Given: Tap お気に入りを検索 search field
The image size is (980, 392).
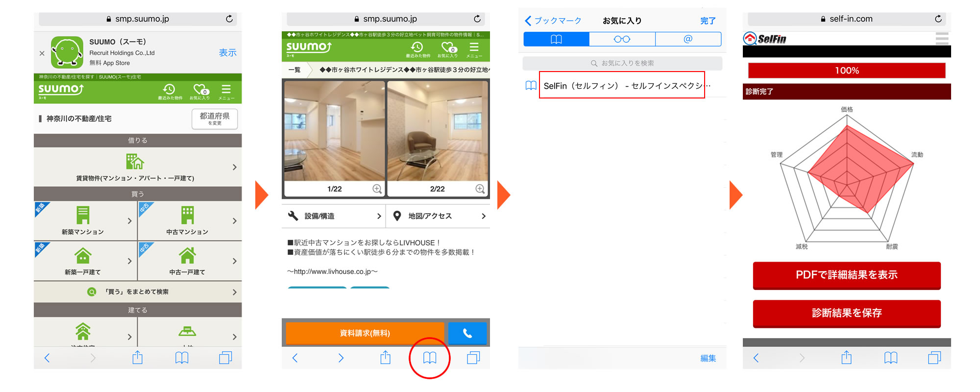Looking at the screenshot, I should (x=622, y=63).
